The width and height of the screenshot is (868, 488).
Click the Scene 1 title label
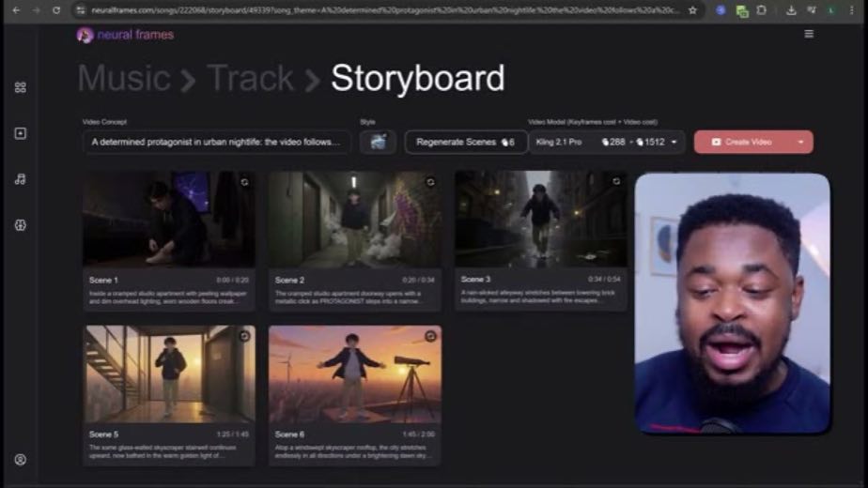[x=103, y=280]
